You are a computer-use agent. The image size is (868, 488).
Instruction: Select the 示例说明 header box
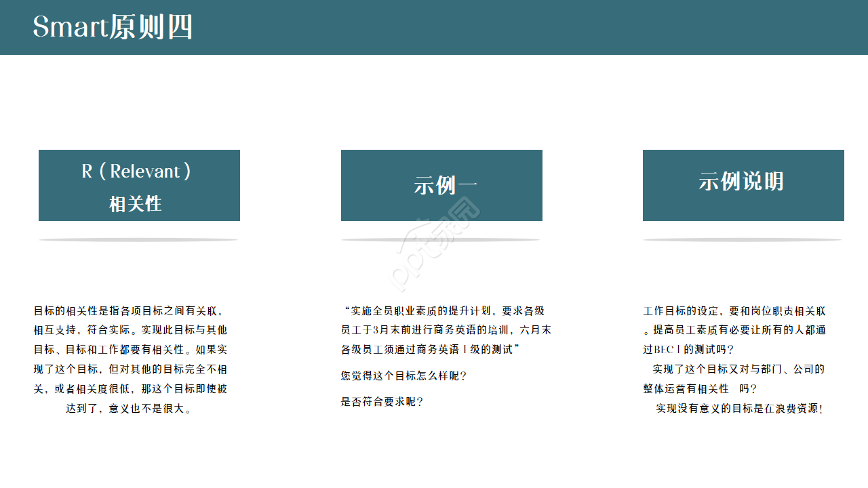click(x=743, y=185)
